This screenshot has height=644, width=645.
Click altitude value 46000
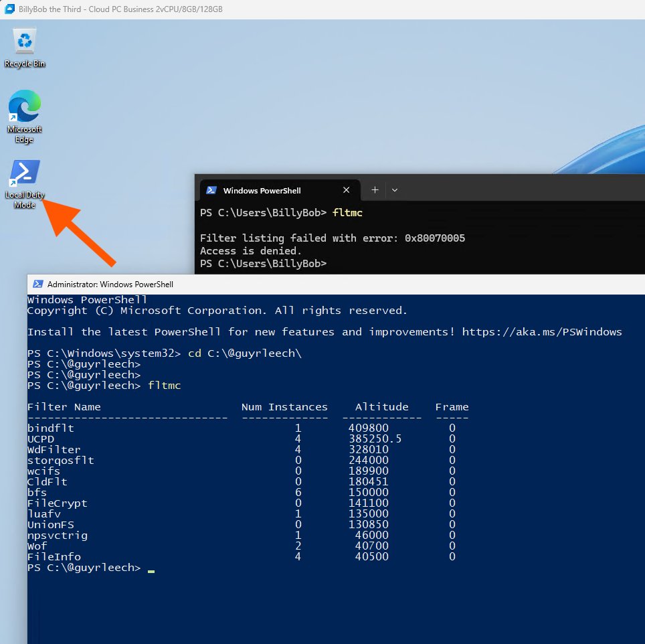[x=372, y=535]
